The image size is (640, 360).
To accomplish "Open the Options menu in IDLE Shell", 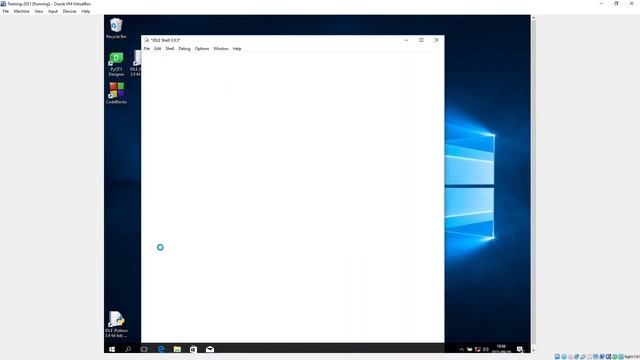I will pyautogui.click(x=202, y=49).
